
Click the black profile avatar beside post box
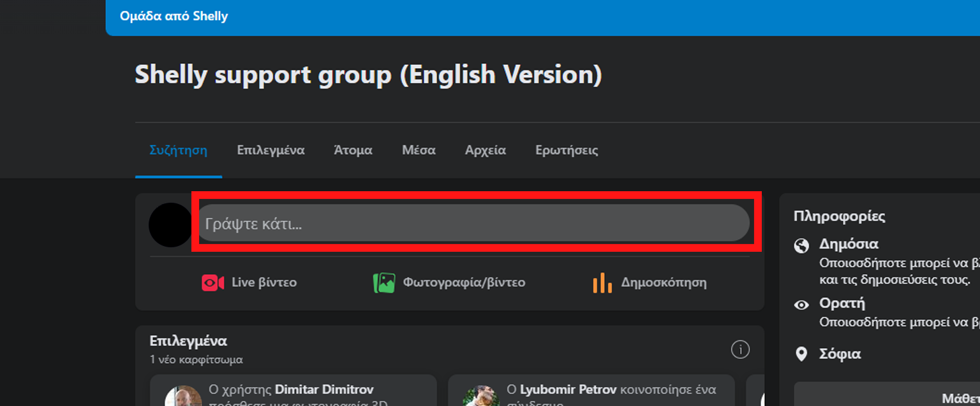(x=170, y=225)
